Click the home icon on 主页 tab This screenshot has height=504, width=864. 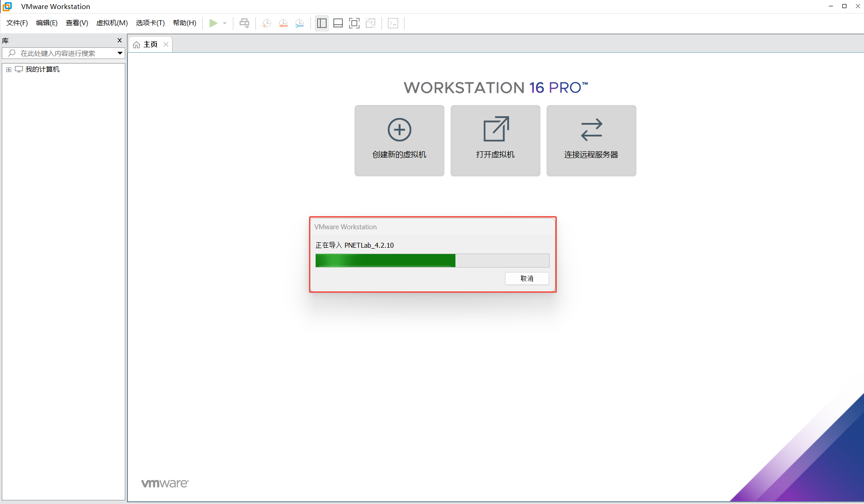pyautogui.click(x=136, y=45)
